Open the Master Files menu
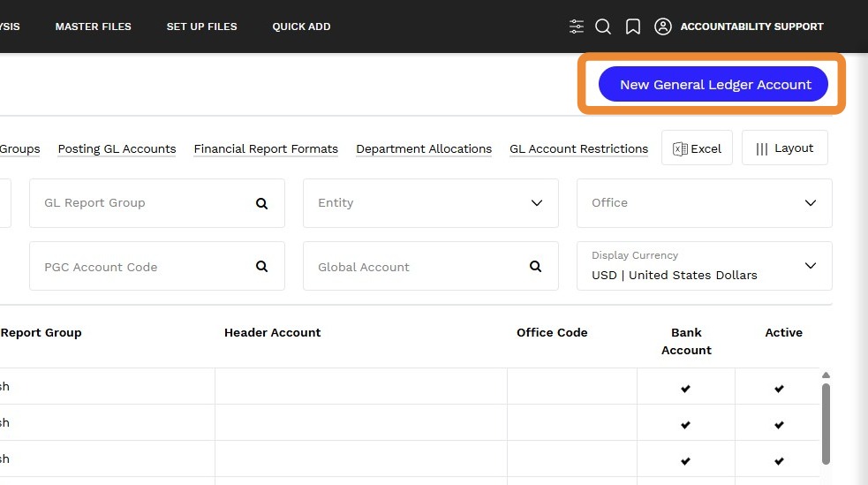The height and width of the screenshot is (485, 868). pyautogui.click(x=93, y=27)
